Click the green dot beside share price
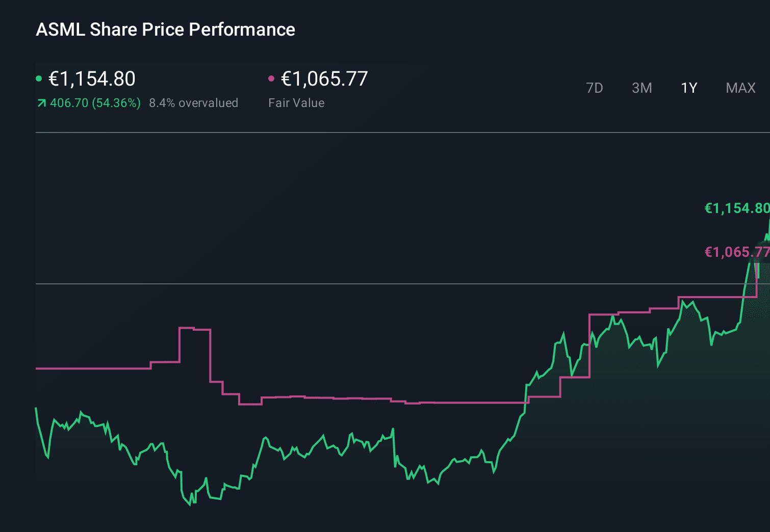Screen dimensions: 770x532 pos(39,78)
